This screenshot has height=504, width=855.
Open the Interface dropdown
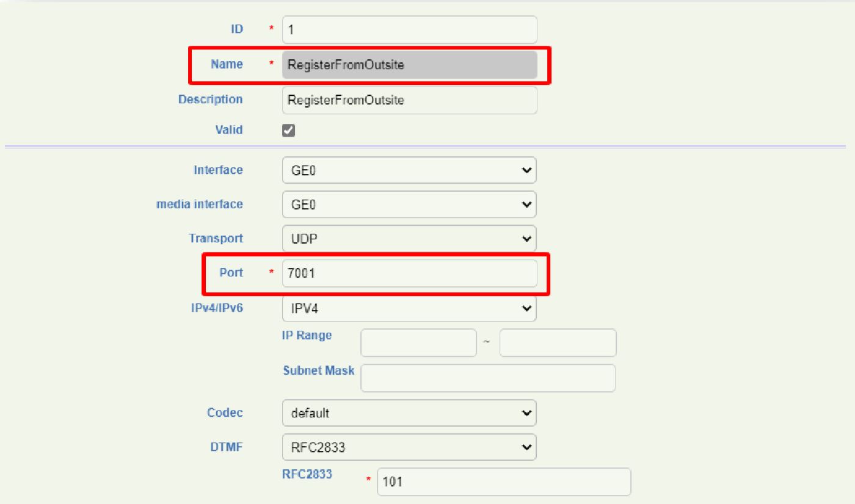(x=409, y=170)
